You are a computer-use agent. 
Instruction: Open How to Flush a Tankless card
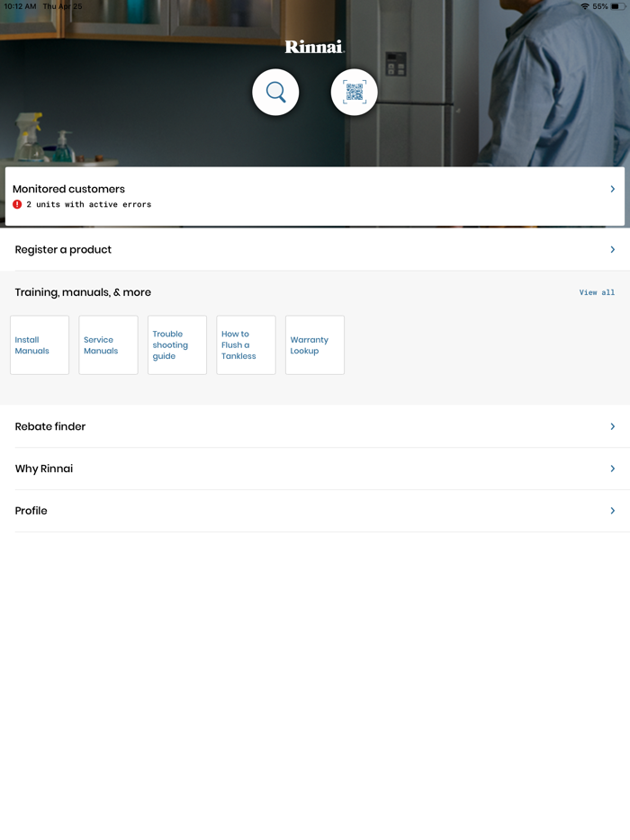click(246, 345)
